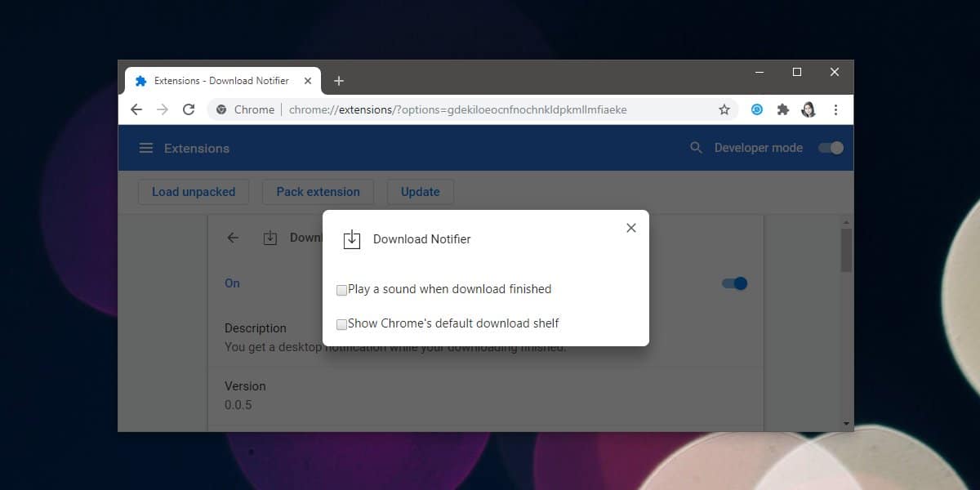This screenshot has height=490, width=980.
Task: Open the Chrome three-dot menu
Action: [x=835, y=109]
